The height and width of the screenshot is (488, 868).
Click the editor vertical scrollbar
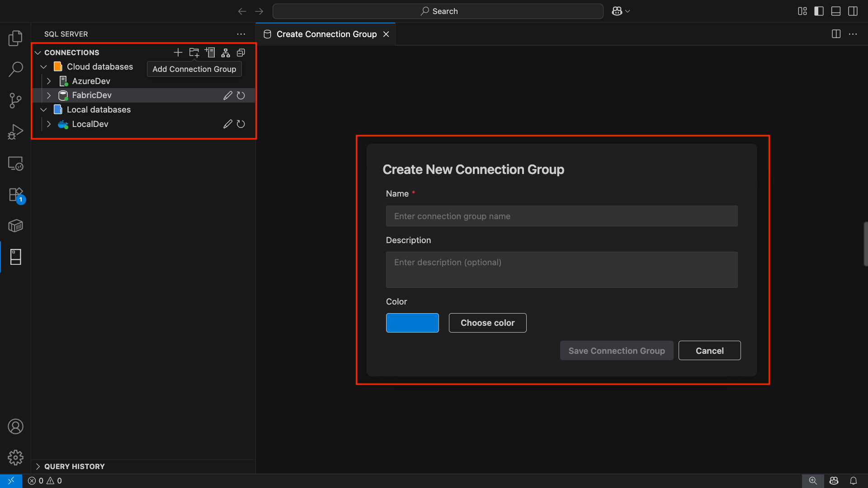point(865,244)
